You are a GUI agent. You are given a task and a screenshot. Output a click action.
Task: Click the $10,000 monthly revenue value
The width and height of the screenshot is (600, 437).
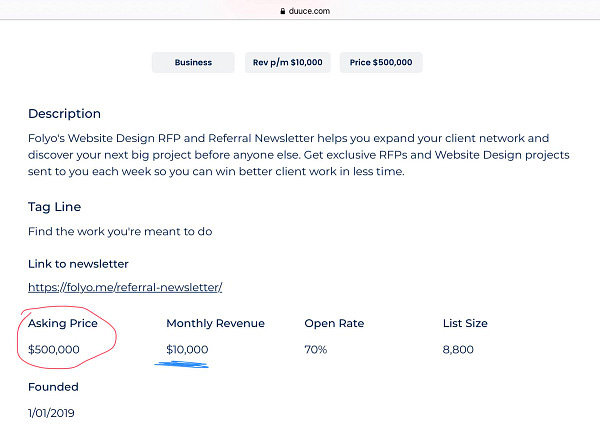click(x=187, y=349)
